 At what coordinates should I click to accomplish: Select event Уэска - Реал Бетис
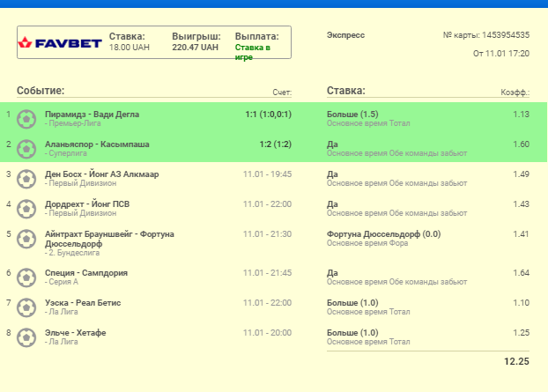(x=83, y=303)
